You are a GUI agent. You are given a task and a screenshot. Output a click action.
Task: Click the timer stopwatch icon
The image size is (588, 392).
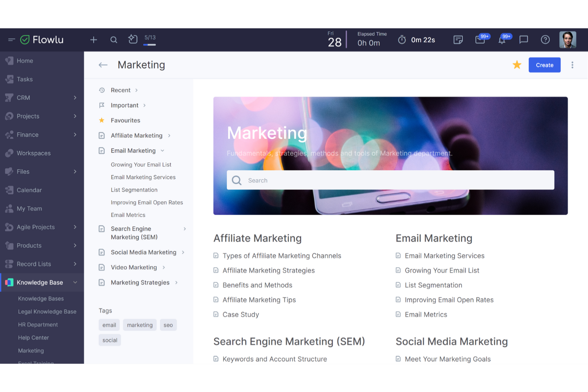[x=402, y=40]
